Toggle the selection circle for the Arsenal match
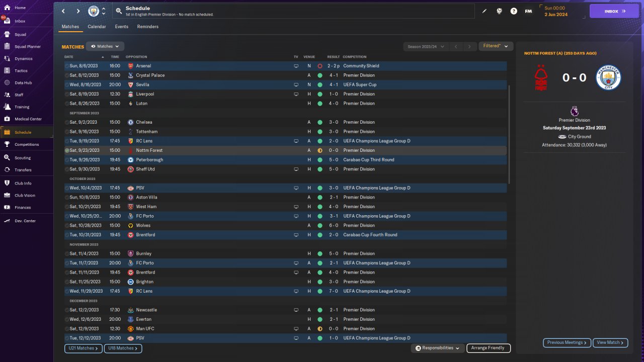Screen dimensions: 644x362 coord(67,66)
